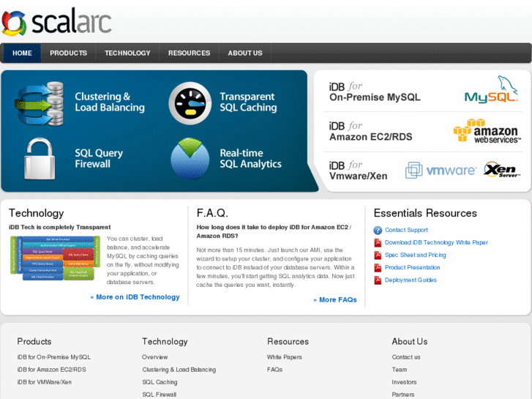Image resolution: width=532 pixels, height=399 pixels.
Task: Open Download iDB Technology White Paper link
Action: [436, 242]
